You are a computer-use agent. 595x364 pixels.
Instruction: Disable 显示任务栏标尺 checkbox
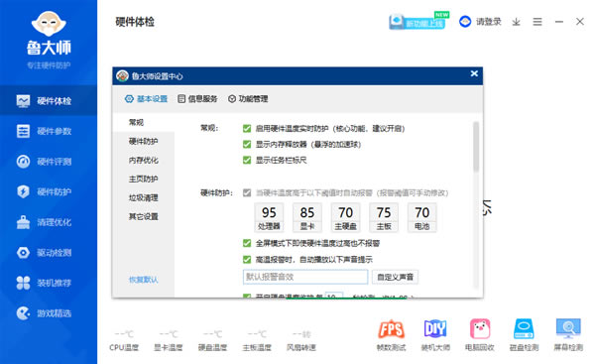(247, 160)
